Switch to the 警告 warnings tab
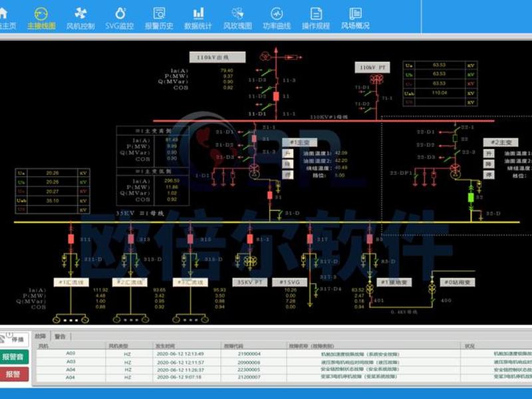The image size is (532, 399). click(x=60, y=336)
